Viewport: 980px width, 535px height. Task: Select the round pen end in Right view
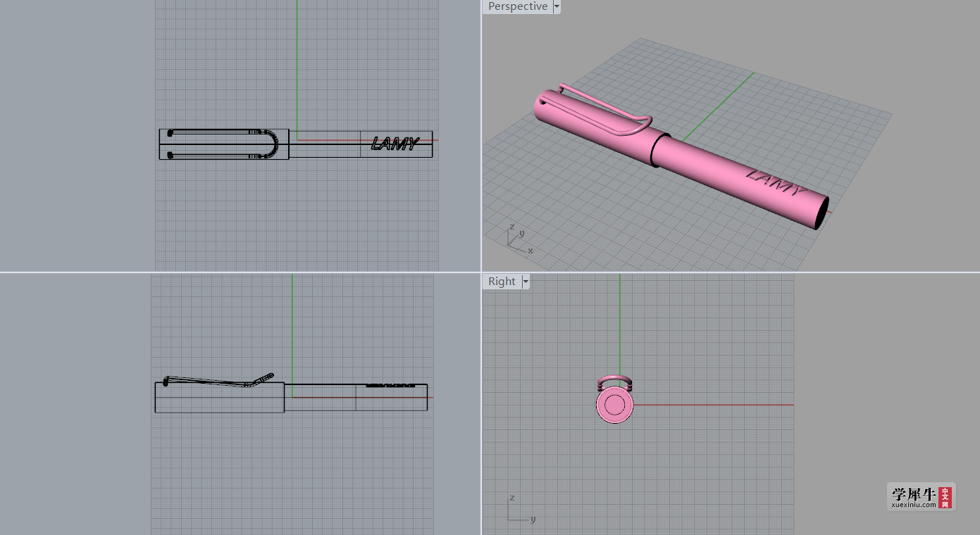614,405
